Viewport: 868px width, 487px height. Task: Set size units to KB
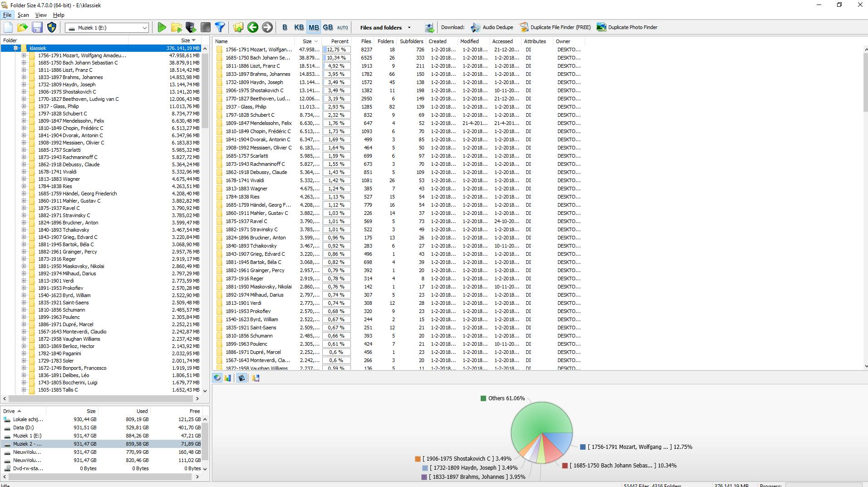[299, 27]
